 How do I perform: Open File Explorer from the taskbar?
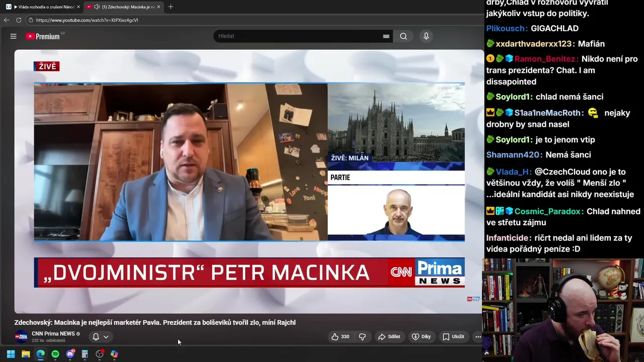coord(26,354)
